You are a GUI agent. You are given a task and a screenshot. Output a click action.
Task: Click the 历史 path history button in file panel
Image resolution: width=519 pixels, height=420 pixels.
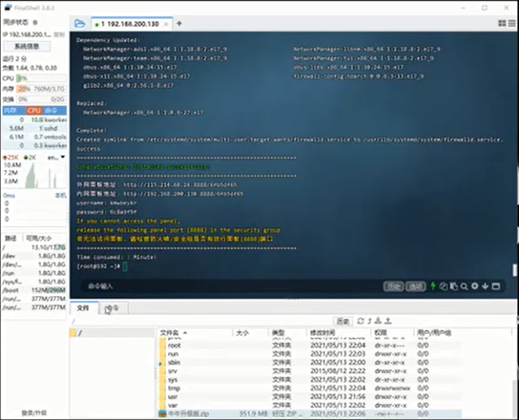click(x=343, y=321)
